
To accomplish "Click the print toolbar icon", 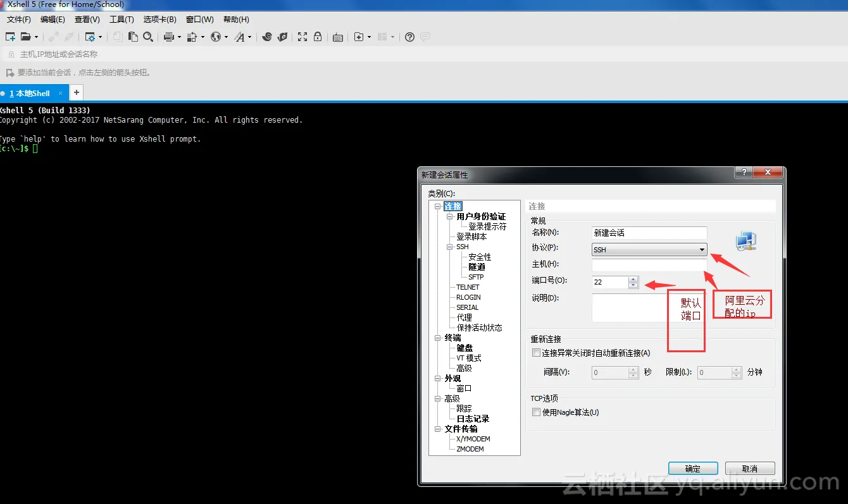I will point(168,37).
